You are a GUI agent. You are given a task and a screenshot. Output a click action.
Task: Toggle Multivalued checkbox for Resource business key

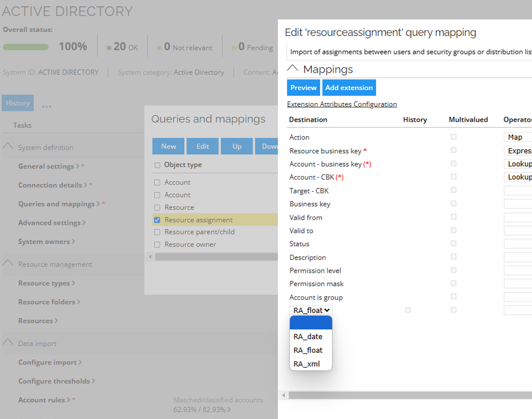tap(453, 150)
